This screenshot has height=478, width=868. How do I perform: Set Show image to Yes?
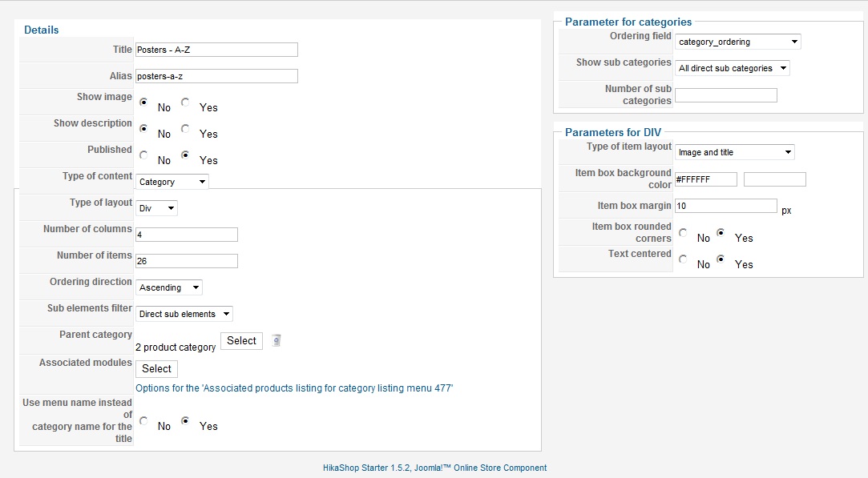pos(185,102)
